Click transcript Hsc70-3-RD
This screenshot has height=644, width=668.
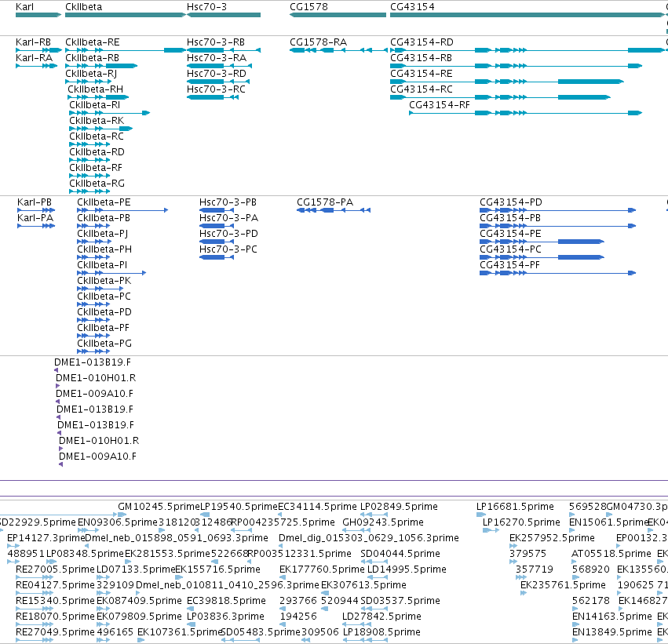point(217,74)
